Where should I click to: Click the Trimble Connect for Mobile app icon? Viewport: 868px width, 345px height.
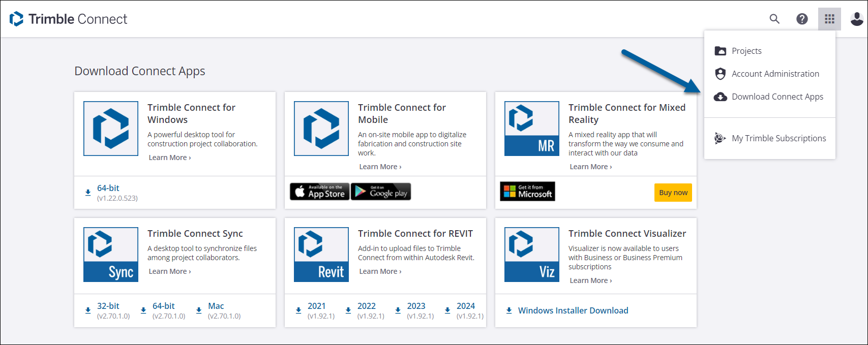[321, 129]
